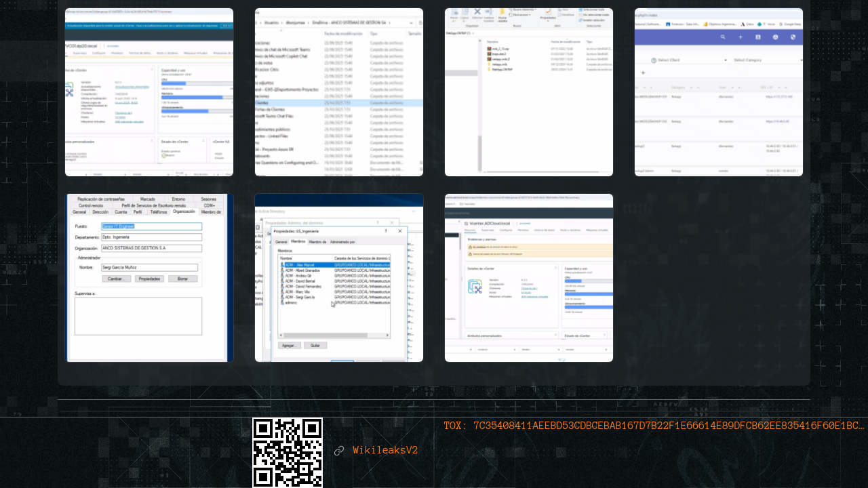The height and width of the screenshot is (488, 868).
Task: Click the chain link icon beside WikileaksV2
Action: [339, 451]
